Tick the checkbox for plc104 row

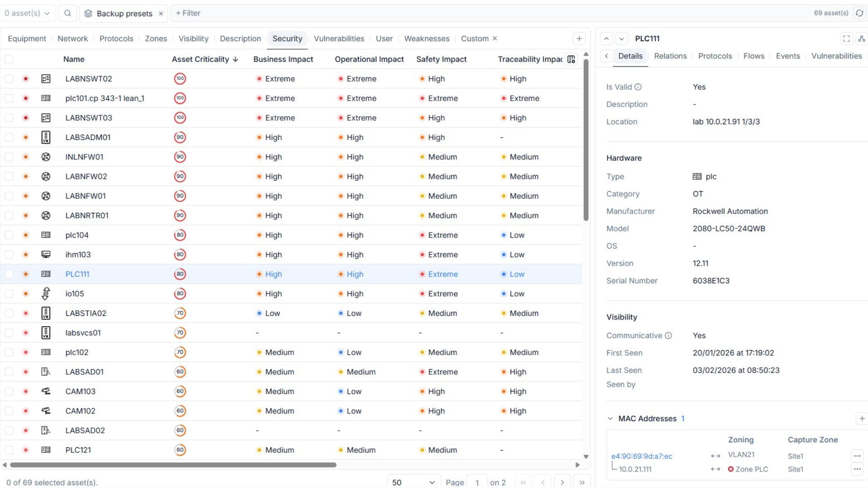pyautogui.click(x=9, y=235)
